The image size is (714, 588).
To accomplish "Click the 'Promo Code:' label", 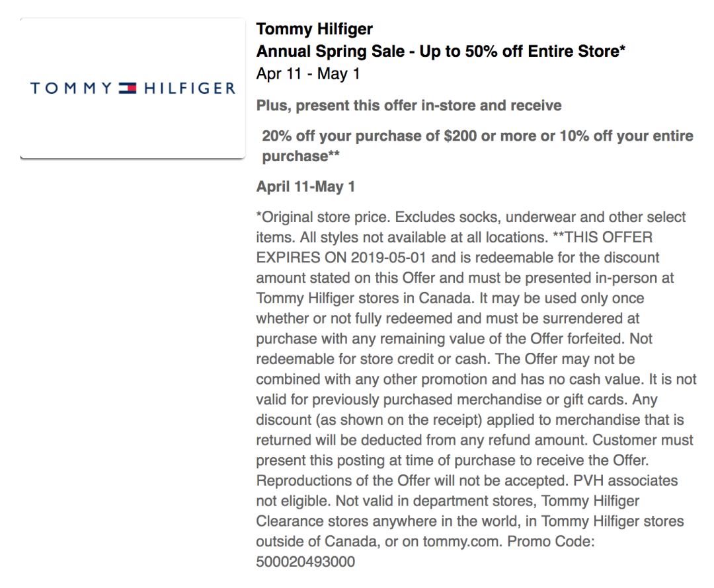I will [x=551, y=542].
